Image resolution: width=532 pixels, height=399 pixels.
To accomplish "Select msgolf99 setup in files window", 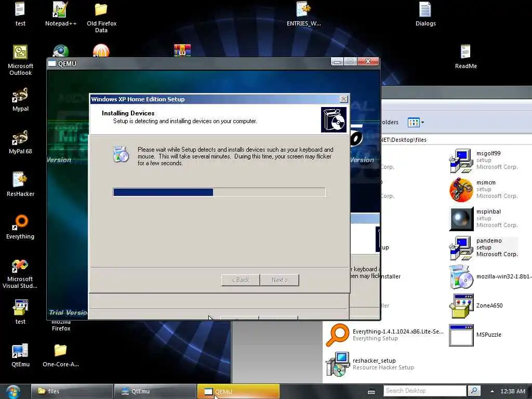I will click(x=484, y=160).
